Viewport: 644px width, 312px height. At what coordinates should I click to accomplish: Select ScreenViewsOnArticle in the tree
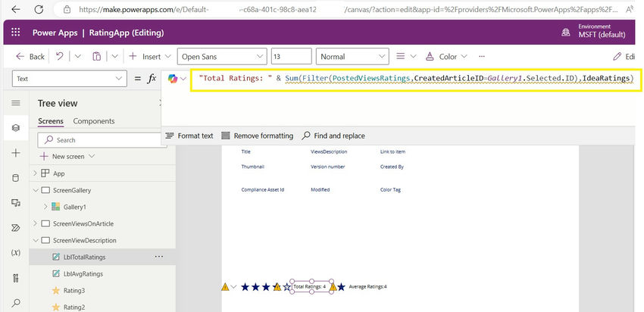pos(83,223)
